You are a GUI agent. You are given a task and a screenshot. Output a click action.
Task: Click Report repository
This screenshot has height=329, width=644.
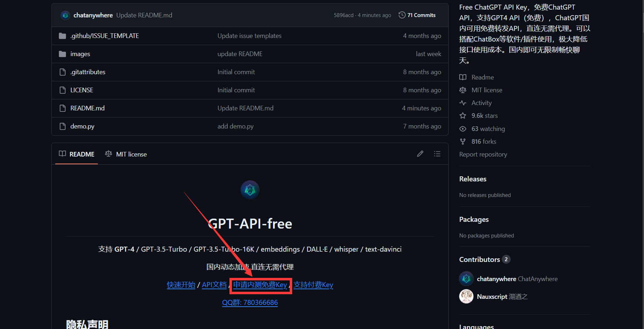(483, 154)
